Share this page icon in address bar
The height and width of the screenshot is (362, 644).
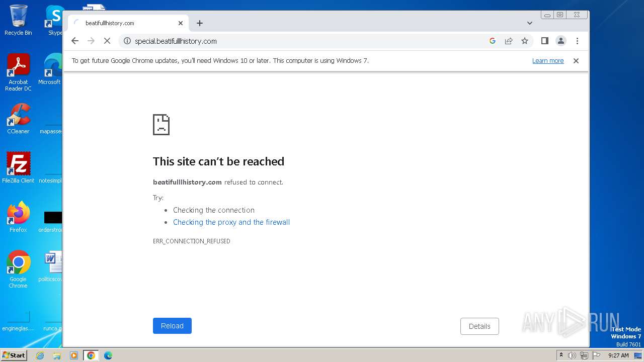[509, 41]
